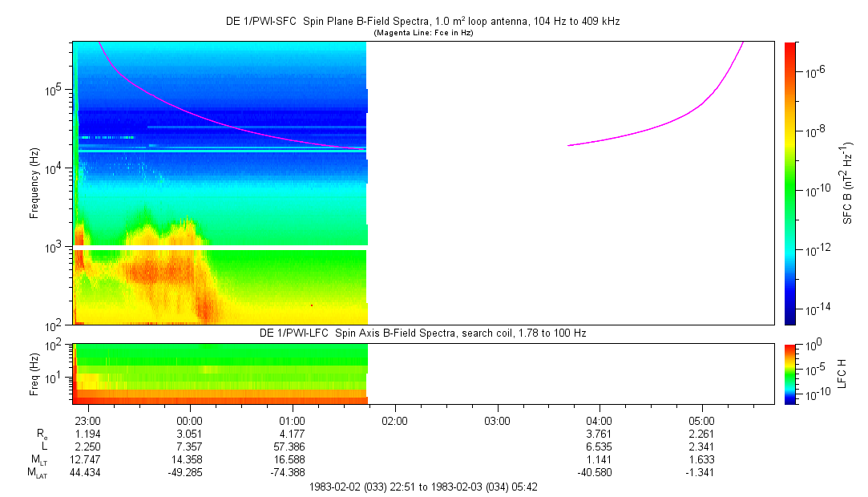Click the DE 1/PWI-SFC plot title
The height and width of the screenshot is (497, 868).
422,22
